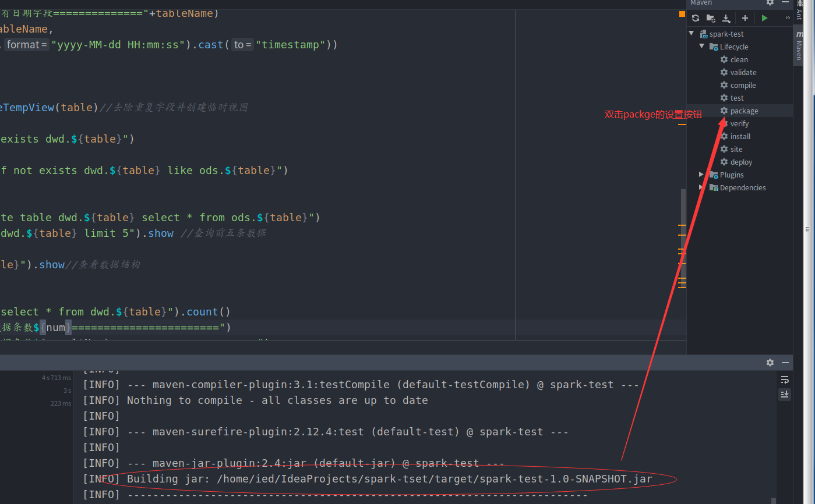Click the gear icon beside site
The width and height of the screenshot is (815, 504).
pyautogui.click(x=724, y=149)
